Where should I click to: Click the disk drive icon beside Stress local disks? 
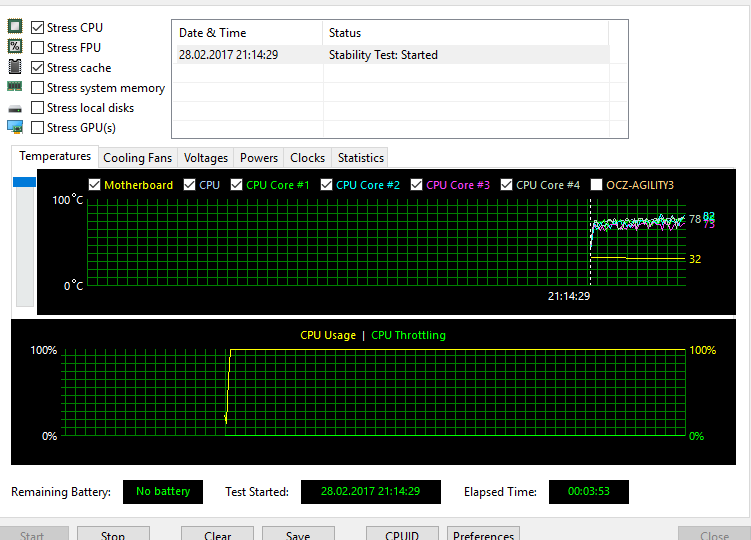[15, 109]
